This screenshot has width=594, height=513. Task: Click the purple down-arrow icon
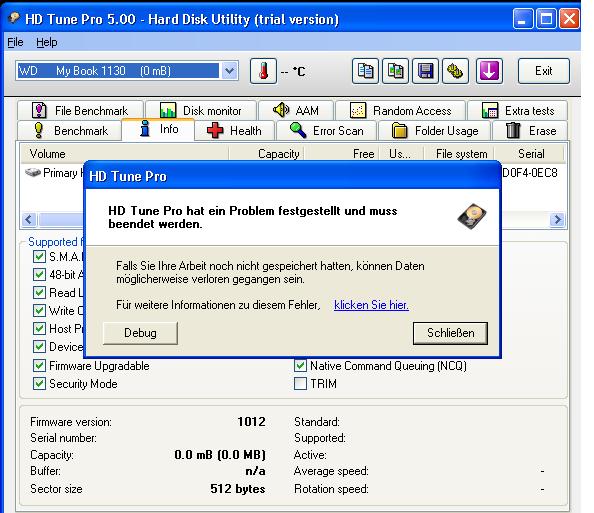point(489,71)
